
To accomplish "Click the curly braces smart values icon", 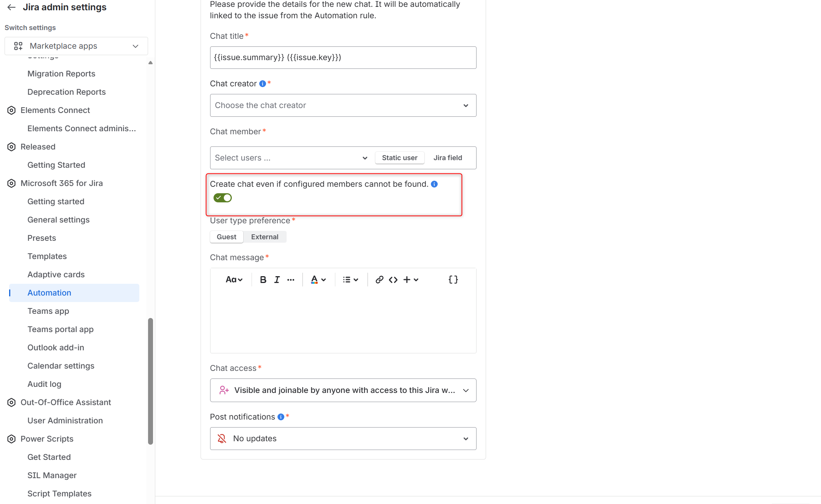I will coord(453,280).
